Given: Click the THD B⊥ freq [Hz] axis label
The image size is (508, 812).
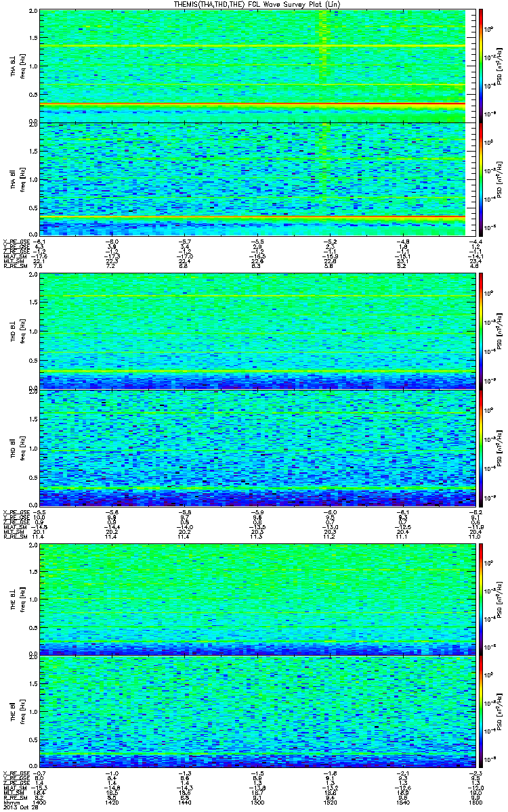Looking at the screenshot, I should pos(17,331).
